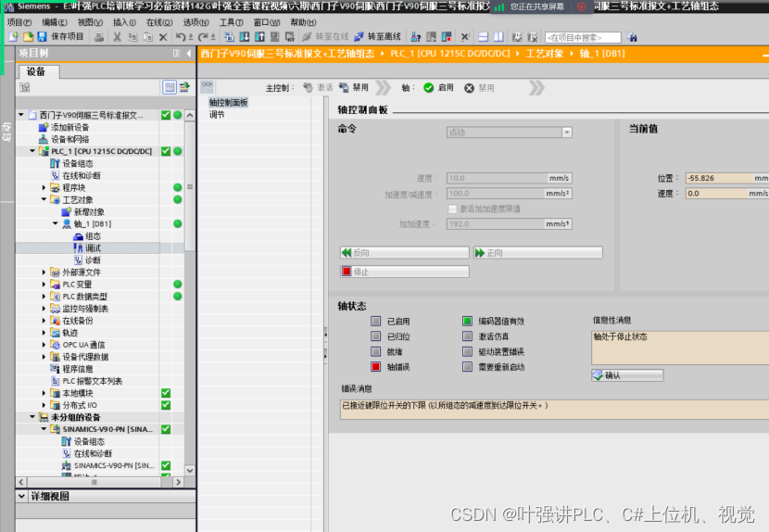This screenshot has height=532, width=769.
Task: Open the 编辑(E) menu
Action: pos(55,22)
